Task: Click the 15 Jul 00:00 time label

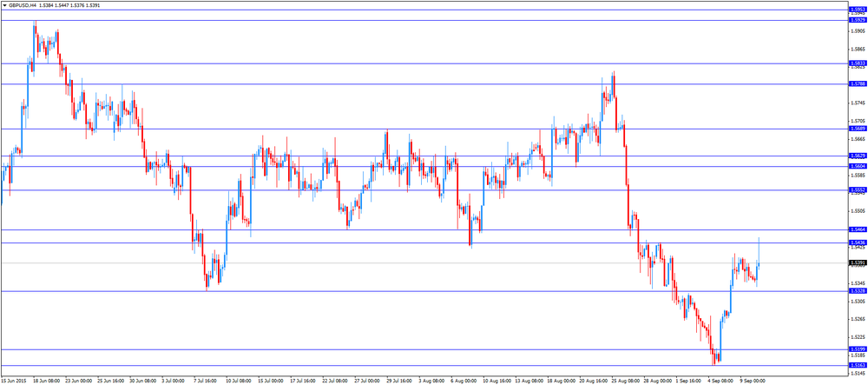Action: tap(271, 382)
